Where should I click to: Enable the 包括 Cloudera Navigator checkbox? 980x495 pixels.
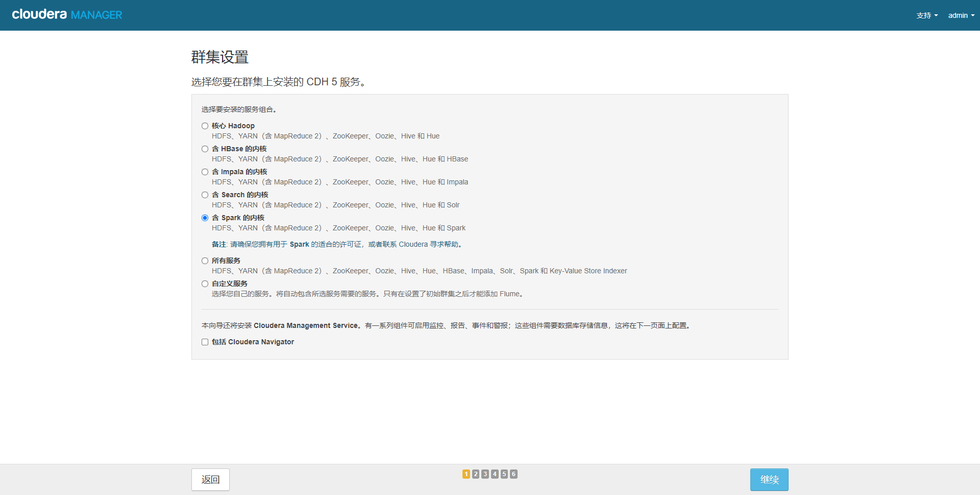pyautogui.click(x=205, y=342)
